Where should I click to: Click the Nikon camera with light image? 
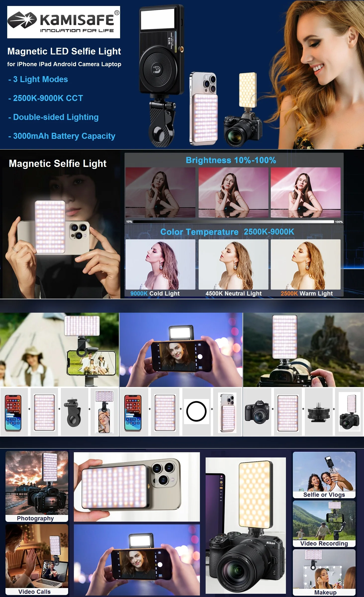(x=246, y=526)
